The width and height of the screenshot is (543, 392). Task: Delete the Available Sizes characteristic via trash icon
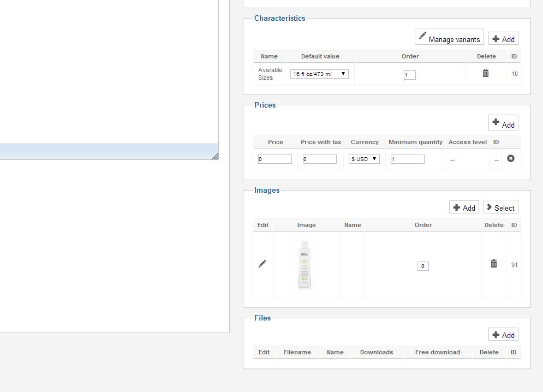pyautogui.click(x=486, y=73)
